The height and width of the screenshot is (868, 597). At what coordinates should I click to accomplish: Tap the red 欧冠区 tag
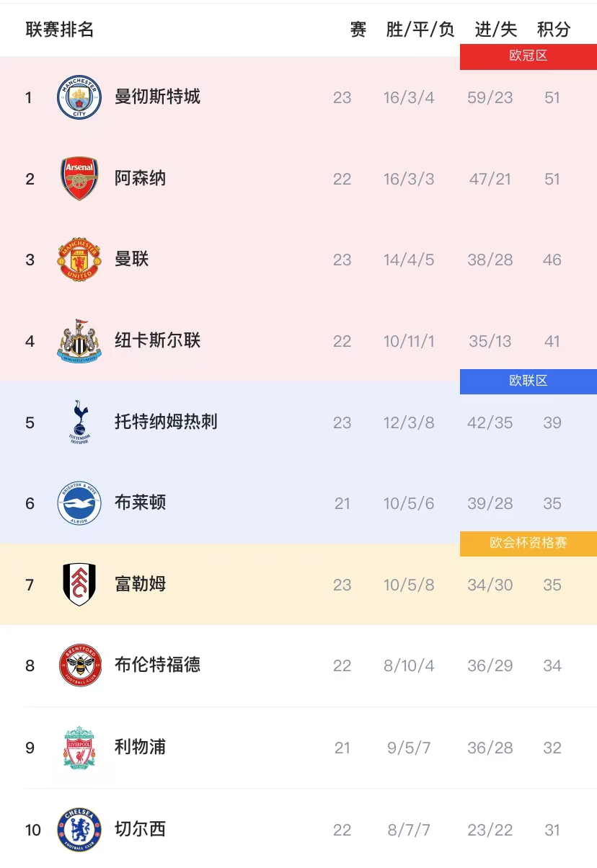click(529, 56)
